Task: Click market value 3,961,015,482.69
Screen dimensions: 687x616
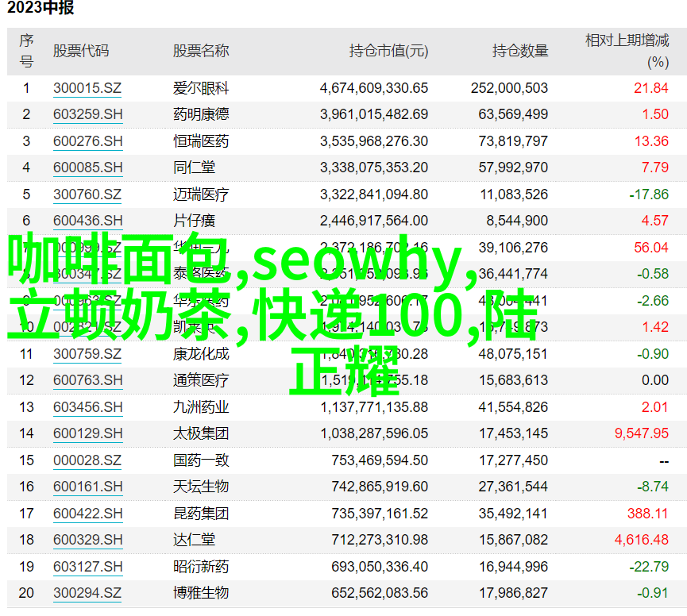Action: click(x=374, y=114)
